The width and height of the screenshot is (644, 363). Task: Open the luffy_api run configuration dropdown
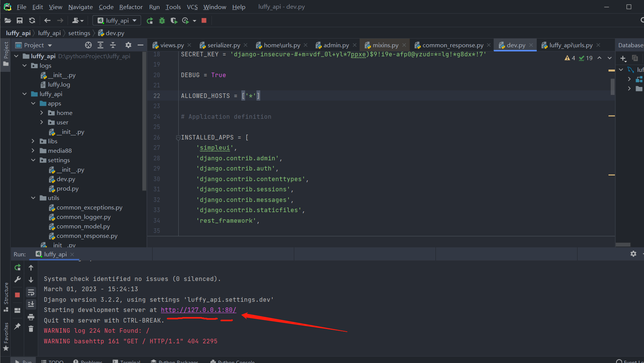click(x=117, y=20)
